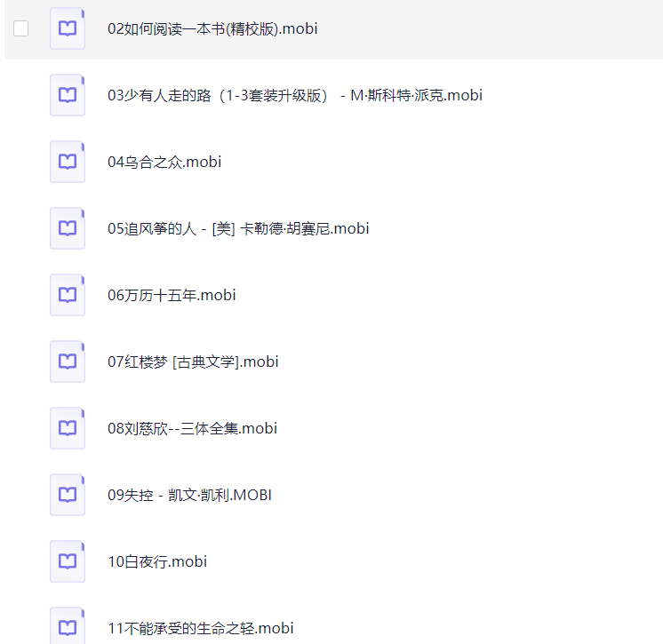Open file 11不能承受的生命之轻.mobi
The image size is (663, 644).
click(201, 628)
